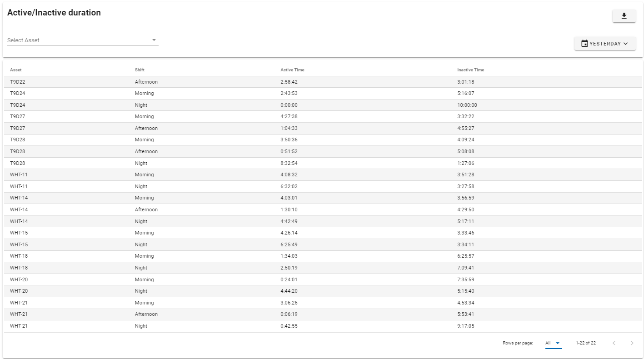Sort by the Asset column header
Image resolution: width=644 pixels, height=359 pixels.
click(x=16, y=70)
